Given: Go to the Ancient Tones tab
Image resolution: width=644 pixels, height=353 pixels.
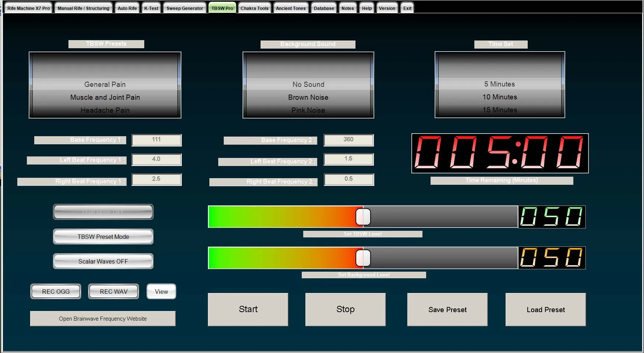Looking at the screenshot, I should point(290,8).
